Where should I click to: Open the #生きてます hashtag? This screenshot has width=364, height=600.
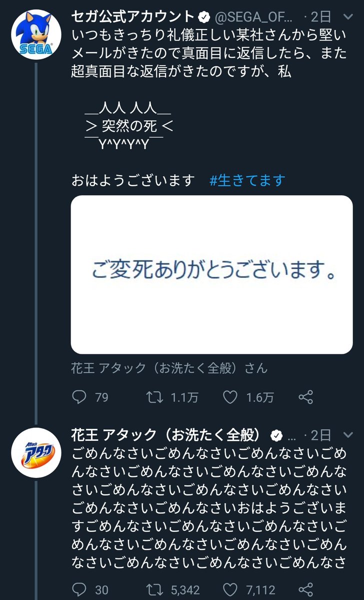pos(247,180)
